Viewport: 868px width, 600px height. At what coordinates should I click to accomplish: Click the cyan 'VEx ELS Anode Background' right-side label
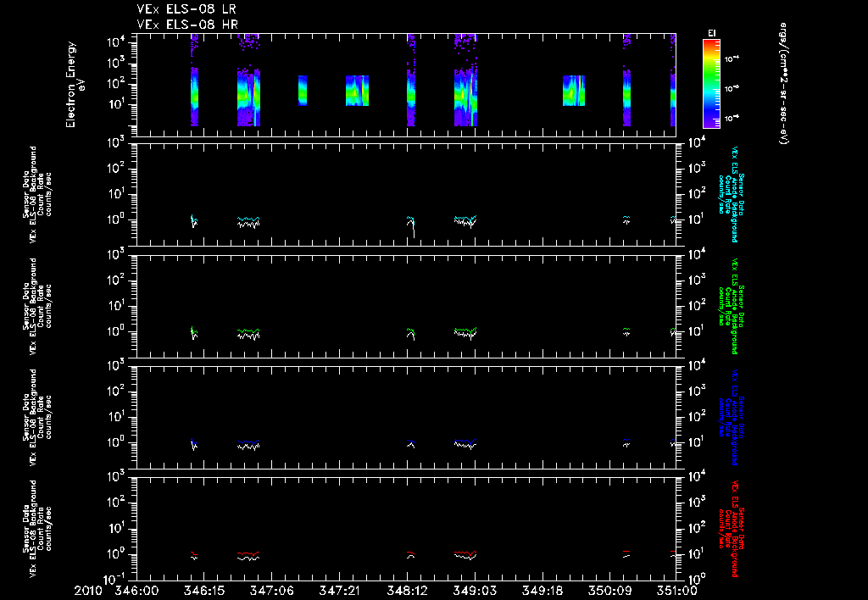[x=735, y=194]
